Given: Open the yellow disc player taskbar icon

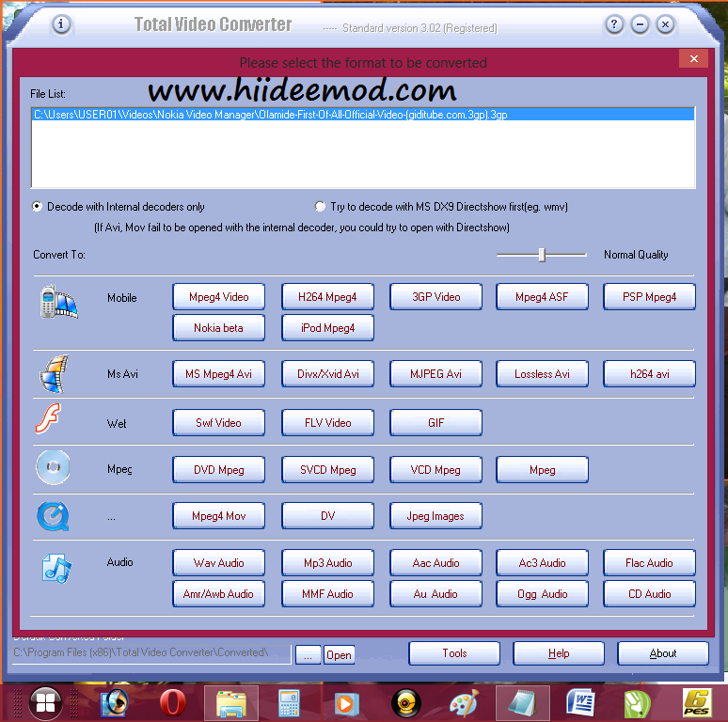Looking at the screenshot, I should [405, 703].
